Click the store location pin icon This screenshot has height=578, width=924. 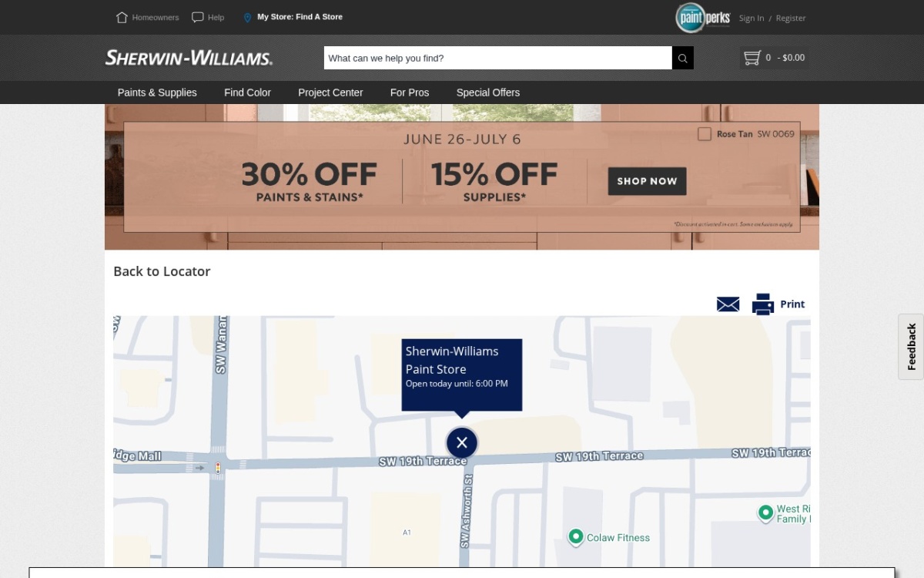tap(247, 18)
